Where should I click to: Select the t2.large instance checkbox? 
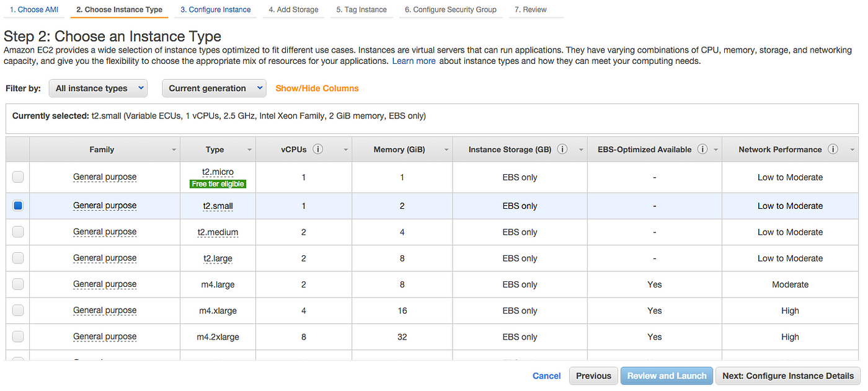18,258
